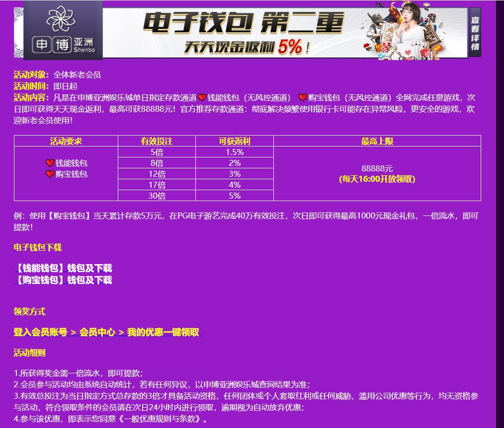
Task: Click the 2% rebate cell
Action: pyautogui.click(x=235, y=163)
